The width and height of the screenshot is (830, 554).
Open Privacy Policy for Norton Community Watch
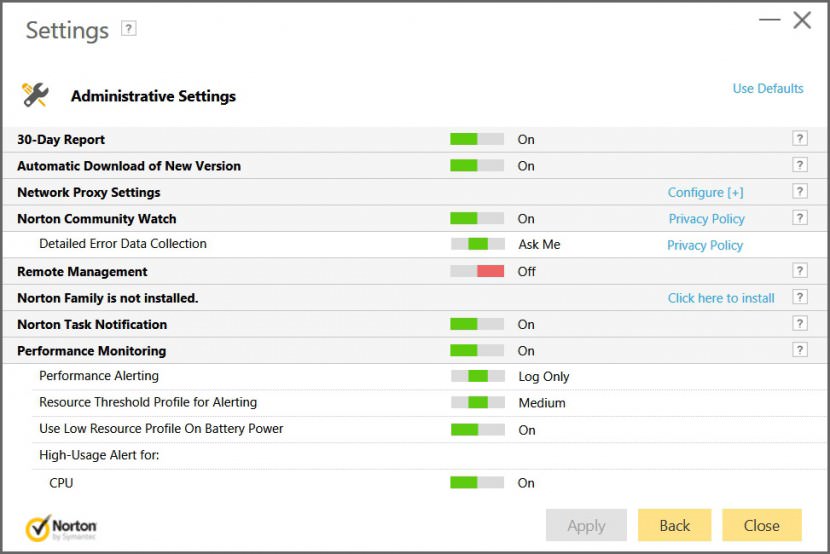706,219
